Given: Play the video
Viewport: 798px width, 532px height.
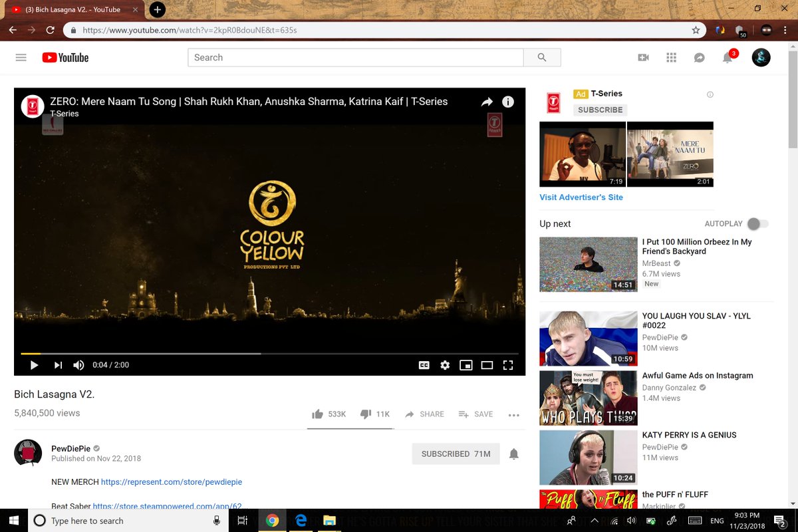Looking at the screenshot, I should pos(35,365).
